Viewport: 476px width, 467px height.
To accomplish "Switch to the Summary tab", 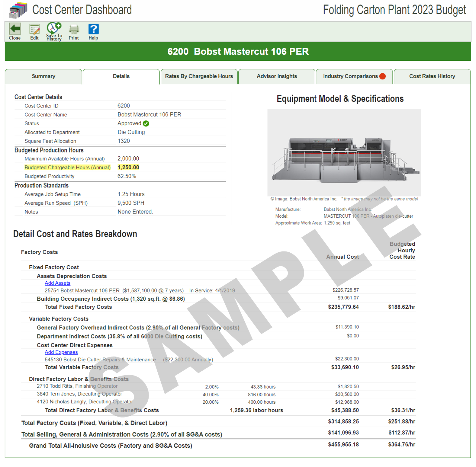I will 43,76.
